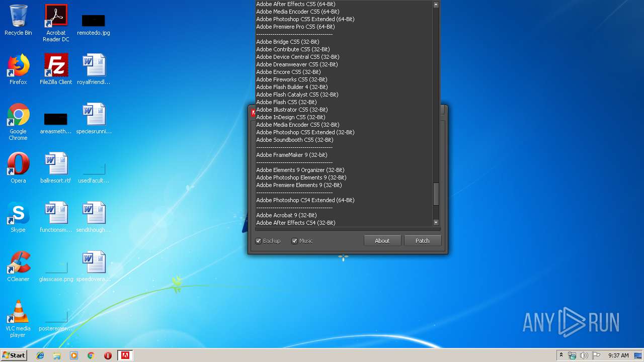Open Acrobat Reader DC shortcut
This screenshot has width=644, height=362.
coord(56,23)
